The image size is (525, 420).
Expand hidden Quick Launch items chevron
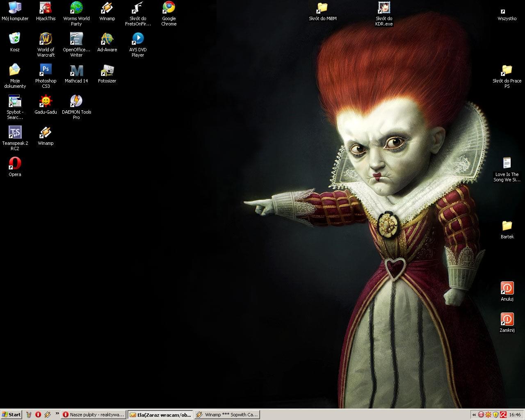[x=57, y=413]
